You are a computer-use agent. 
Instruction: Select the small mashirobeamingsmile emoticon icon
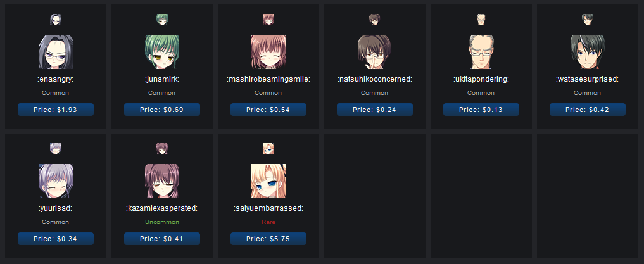coord(268,20)
